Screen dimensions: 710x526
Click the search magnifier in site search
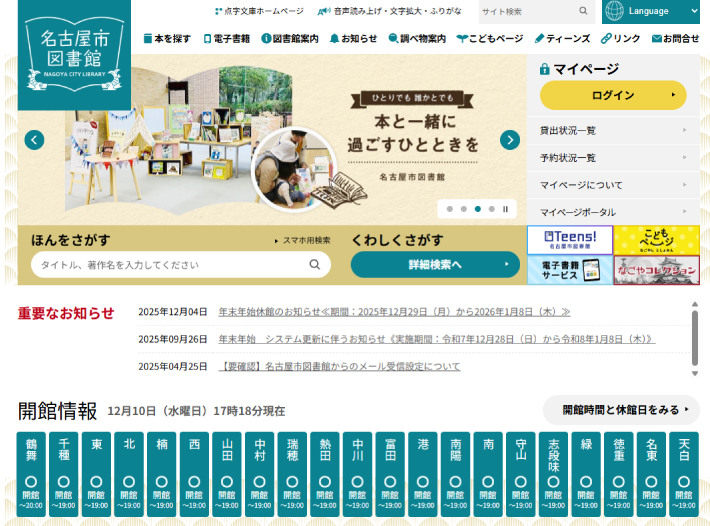(583, 12)
